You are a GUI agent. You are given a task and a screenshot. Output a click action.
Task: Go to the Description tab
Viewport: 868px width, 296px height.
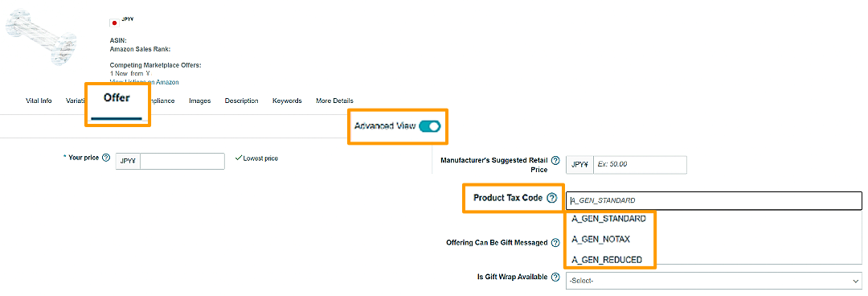click(241, 101)
